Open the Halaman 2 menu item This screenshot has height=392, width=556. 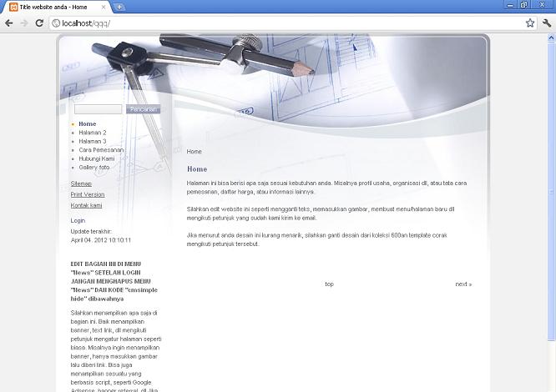[92, 133]
